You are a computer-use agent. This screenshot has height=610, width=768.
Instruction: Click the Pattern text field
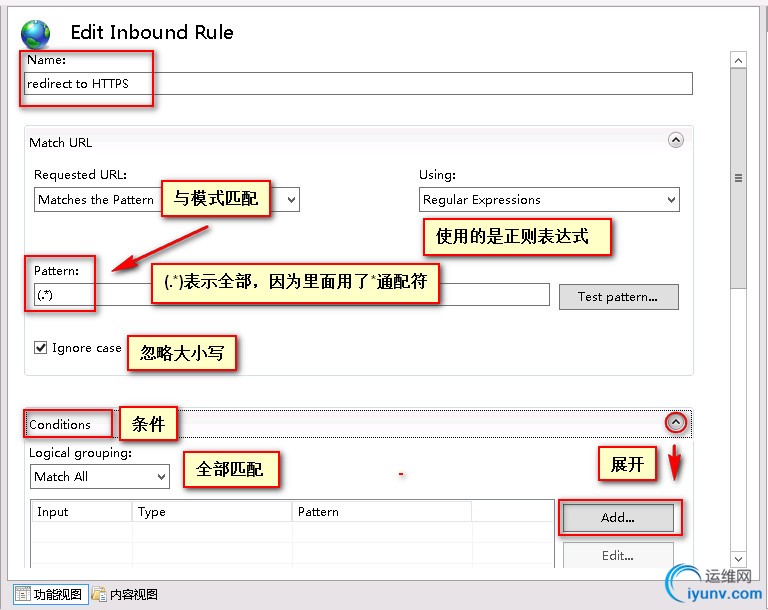[x=291, y=294]
